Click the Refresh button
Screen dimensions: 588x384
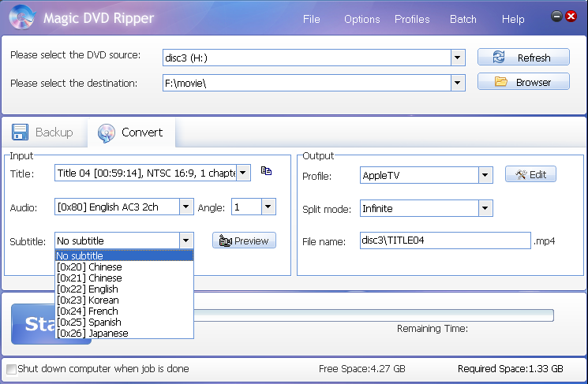coord(523,58)
